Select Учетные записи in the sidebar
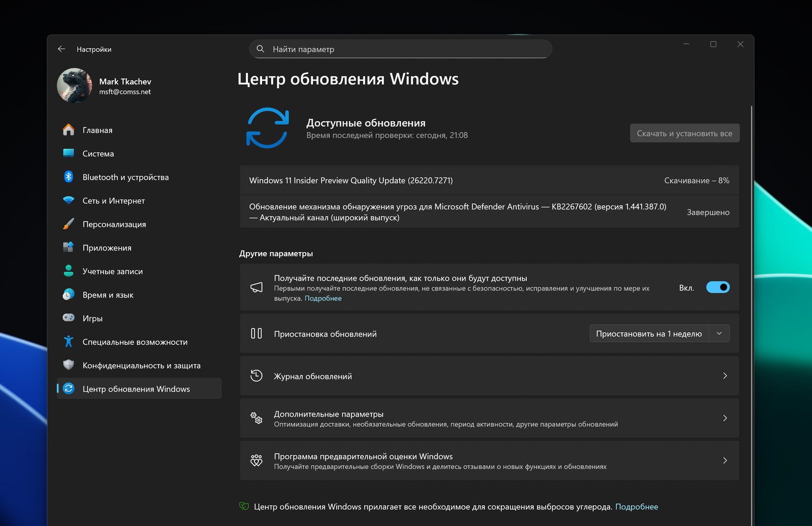Image resolution: width=812 pixels, height=526 pixels. pos(68,271)
